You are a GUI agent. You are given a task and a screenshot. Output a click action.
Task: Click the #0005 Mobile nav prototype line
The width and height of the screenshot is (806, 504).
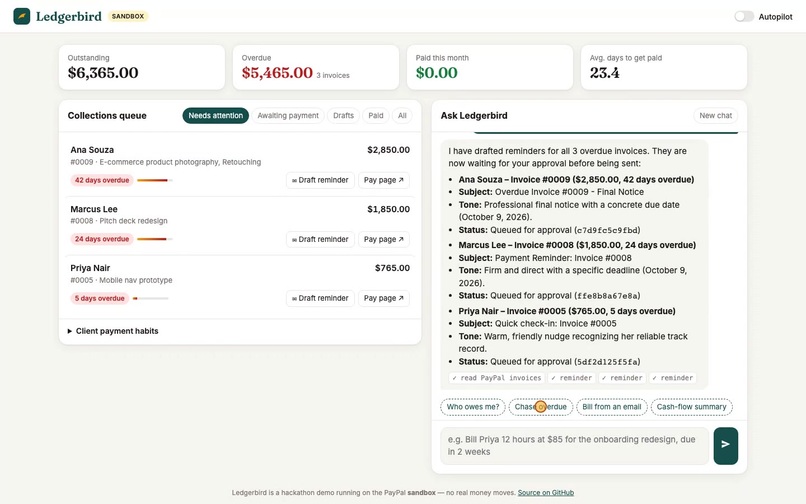click(121, 280)
